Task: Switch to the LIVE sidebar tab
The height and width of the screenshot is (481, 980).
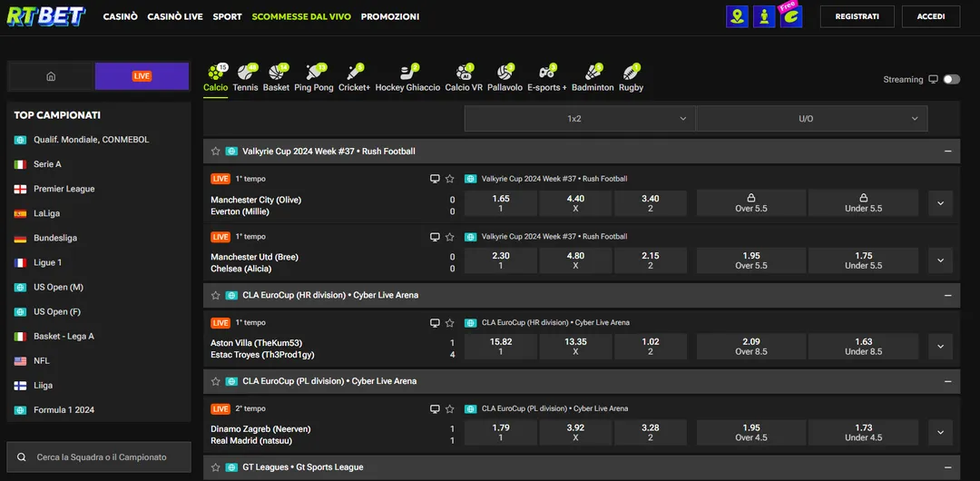Action: point(142,76)
